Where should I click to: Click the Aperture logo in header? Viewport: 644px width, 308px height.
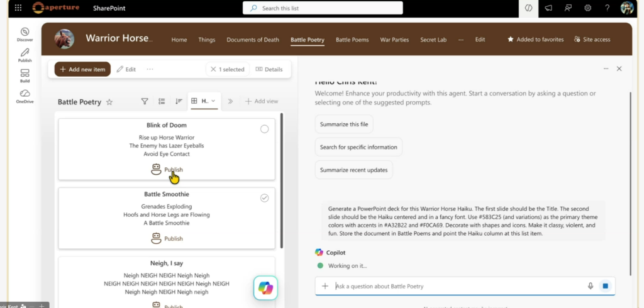tap(56, 8)
